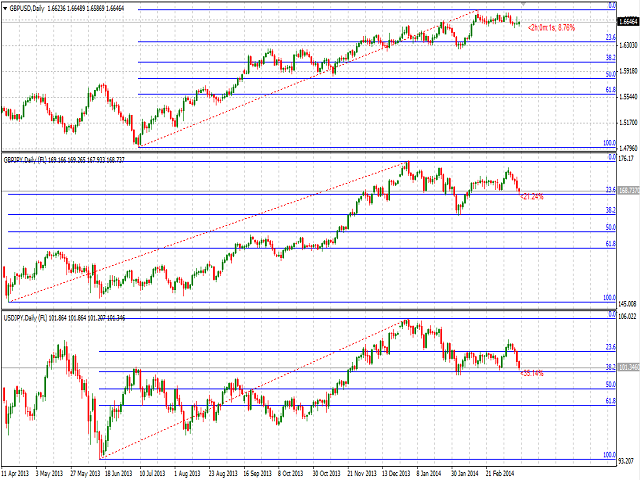
Task: Click the 23 Aug 2013 date label
Action: 223,473
